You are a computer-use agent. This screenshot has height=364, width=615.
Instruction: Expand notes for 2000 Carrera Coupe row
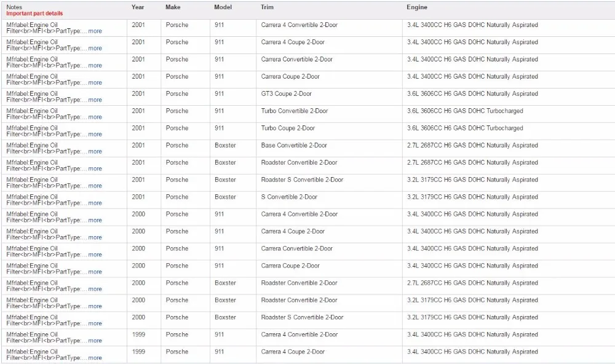coord(95,272)
